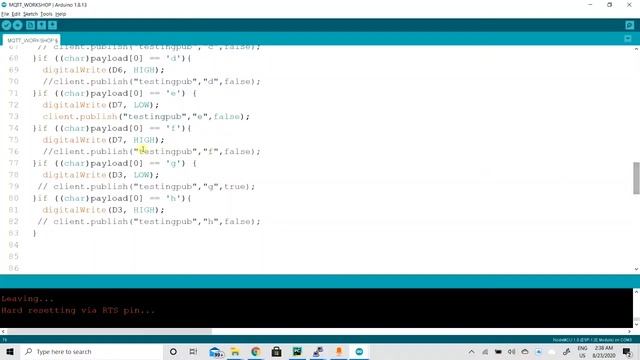Screen dimensions: 640x360
Task: Open the Mail app in taskbar
Action: [x=216, y=352]
